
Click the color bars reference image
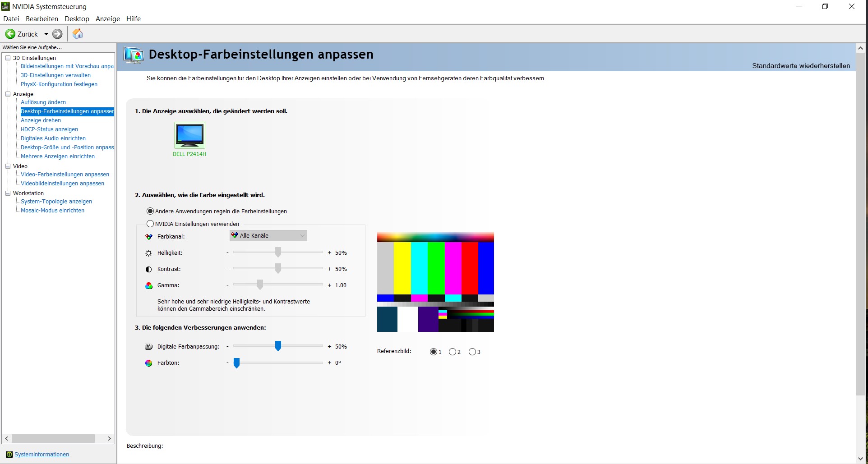pyautogui.click(x=435, y=282)
